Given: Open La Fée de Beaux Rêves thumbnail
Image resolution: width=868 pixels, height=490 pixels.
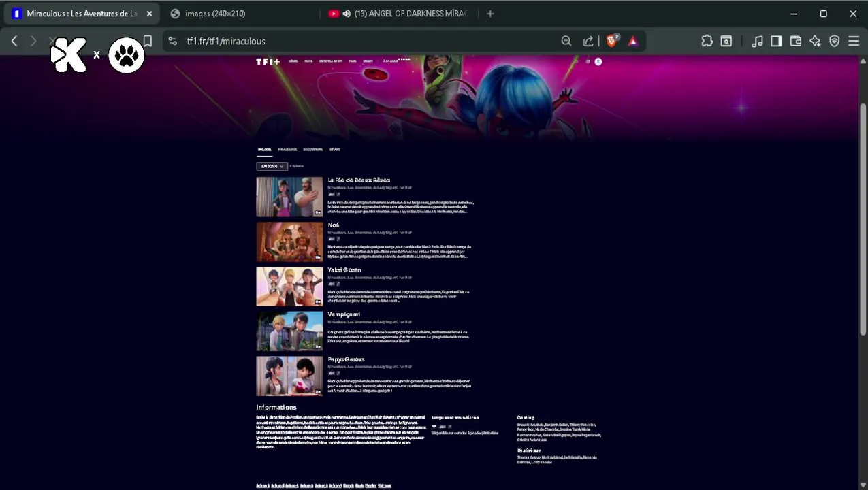Looking at the screenshot, I should point(289,197).
